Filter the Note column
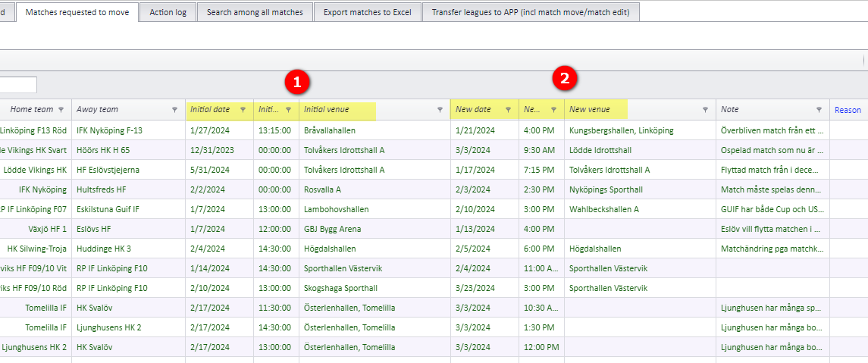 pyautogui.click(x=819, y=110)
